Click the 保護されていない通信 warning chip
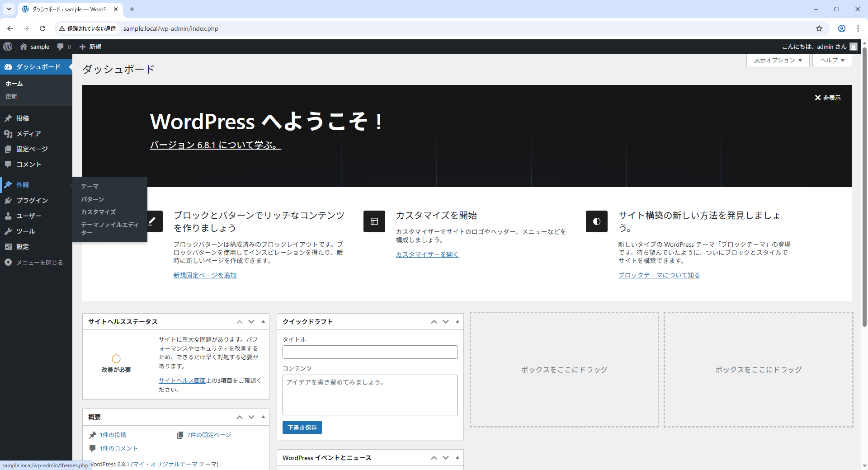Screen dimensions: 868x470 [x=87, y=28]
